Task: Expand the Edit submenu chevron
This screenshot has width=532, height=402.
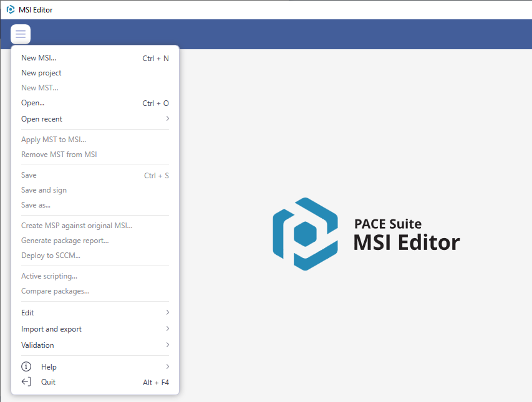Action: click(168, 312)
